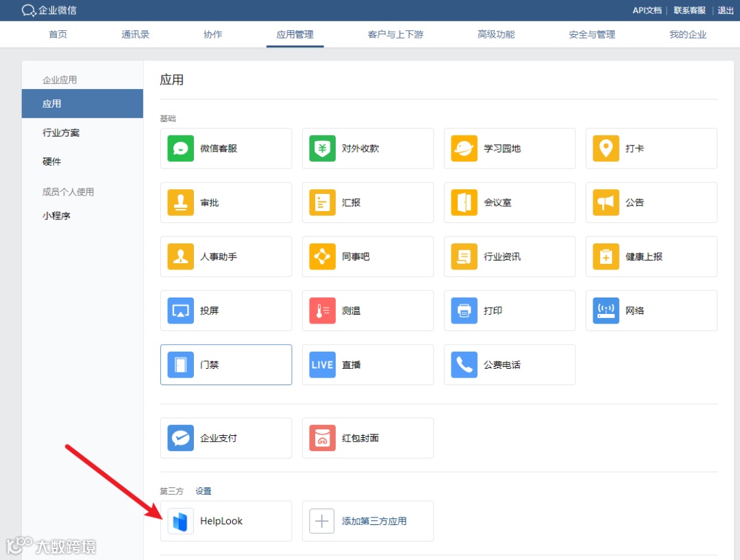Image resolution: width=740 pixels, height=560 pixels.
Task: Open the 汇报 reporting app
Action: pos(368,202)
